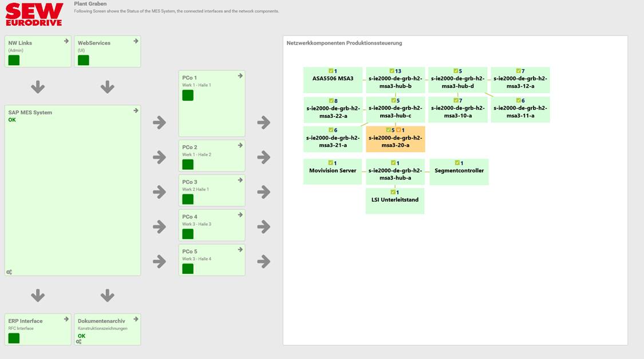This screenshot has height=359, width=644.
Task: Click gear icon on Dokumentenarchiv card
Action: click(x=78, y=341)
